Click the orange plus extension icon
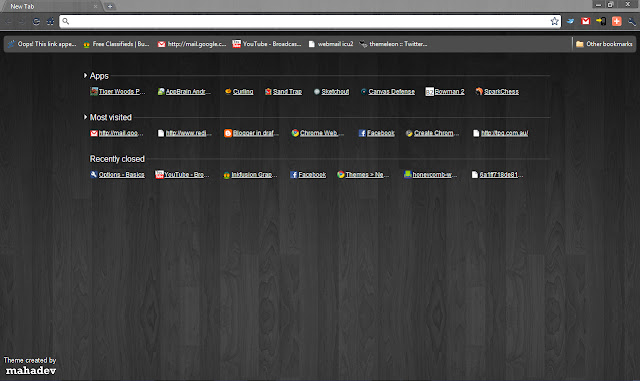This screenshot has height=381, width=640. 616,21
